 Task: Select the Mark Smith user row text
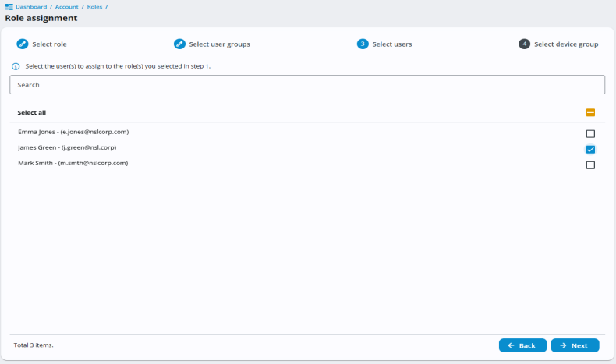73,163
